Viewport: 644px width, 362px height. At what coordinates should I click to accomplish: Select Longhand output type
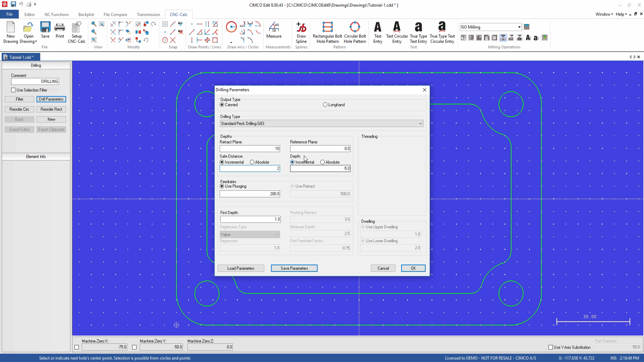[x=325, y=105]
